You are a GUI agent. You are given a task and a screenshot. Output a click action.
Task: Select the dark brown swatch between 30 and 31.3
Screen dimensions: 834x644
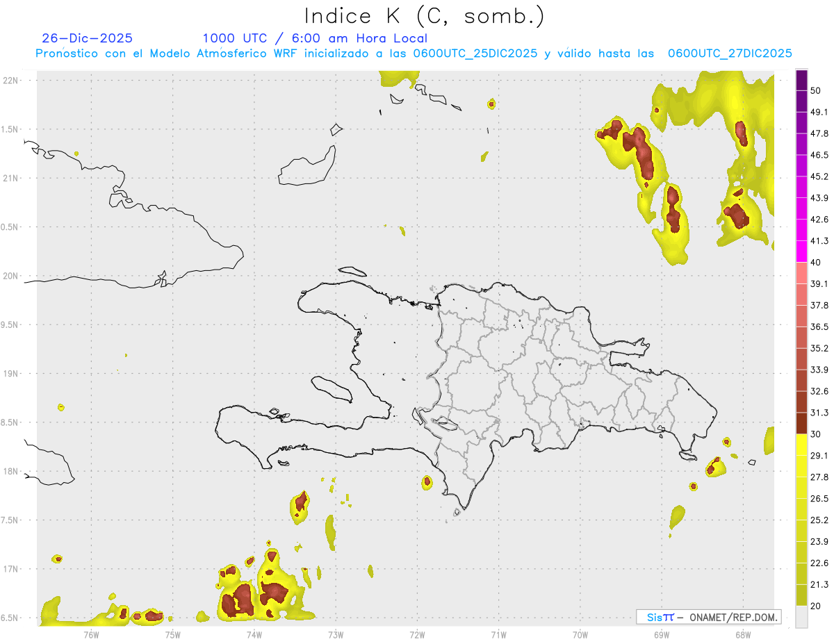801,423
